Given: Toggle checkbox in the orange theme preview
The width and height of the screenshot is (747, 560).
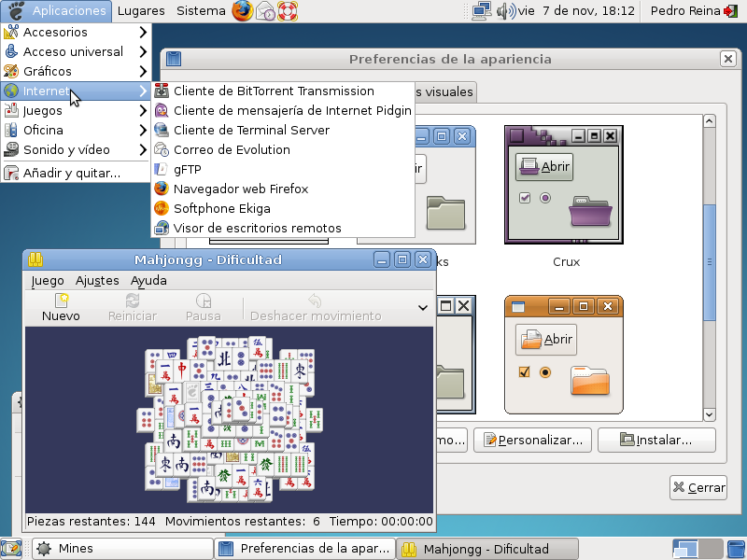Looking at the screenshot, I should [525, 371].
